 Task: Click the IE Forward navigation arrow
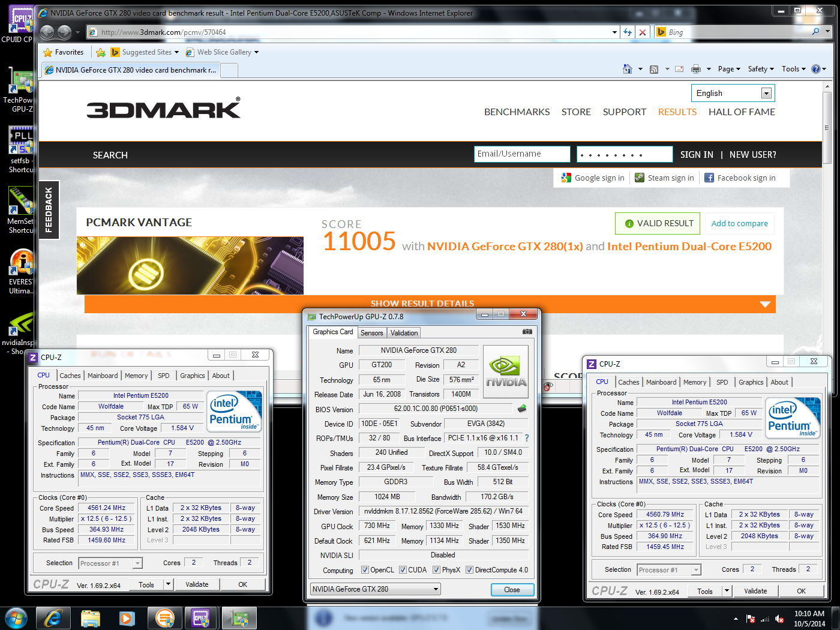click(65, 32)
